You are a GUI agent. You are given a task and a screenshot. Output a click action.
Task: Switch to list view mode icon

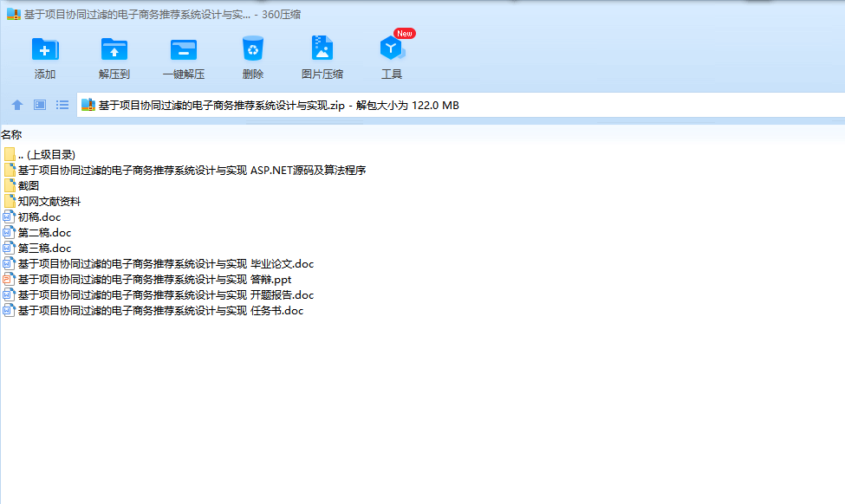62,105
